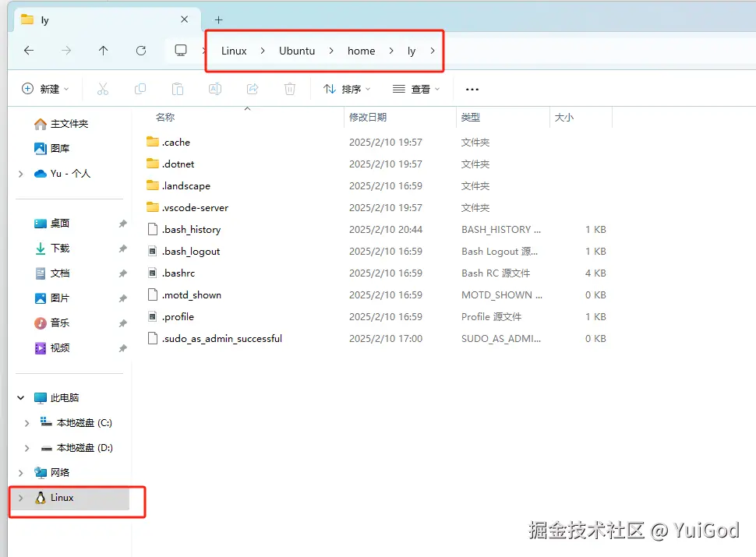Expand the Yu - 个人 tree node

point(21,174)
